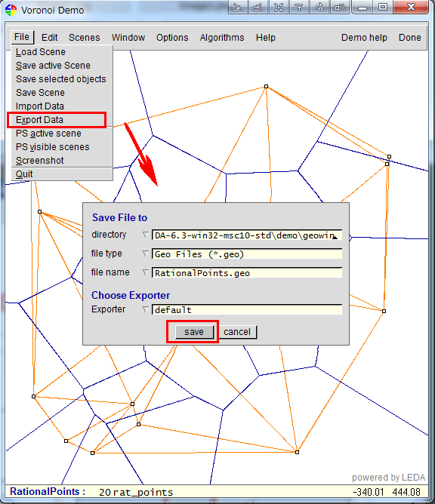The image size is (435, 504).
Task: Click the four-arrows expand title bar icon
Action: [x=279, y=7]
